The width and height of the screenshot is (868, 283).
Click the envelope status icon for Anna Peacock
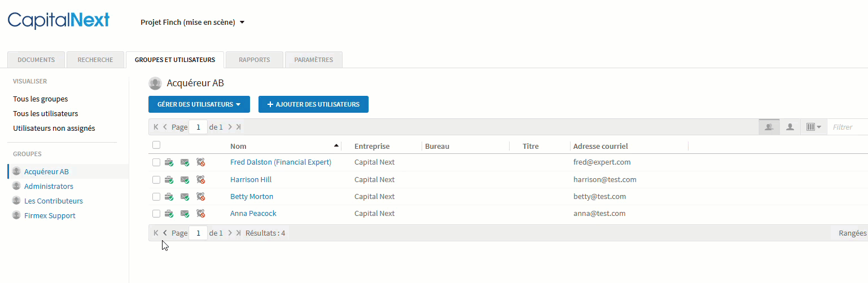185,214
